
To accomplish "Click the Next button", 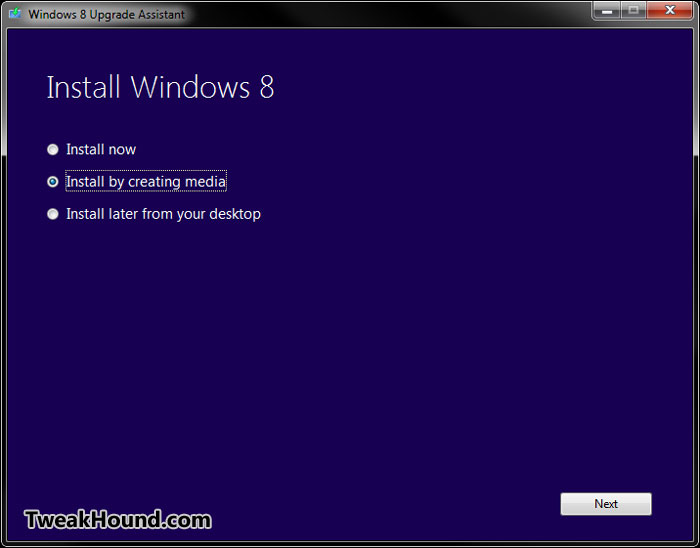I will click(x=606, y=504).
